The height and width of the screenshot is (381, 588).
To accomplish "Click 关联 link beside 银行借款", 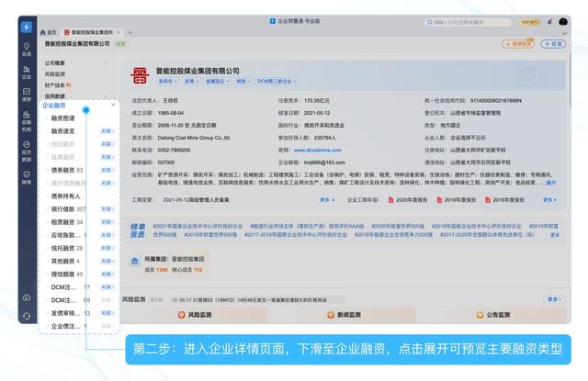I will click(x=107, y=209).
